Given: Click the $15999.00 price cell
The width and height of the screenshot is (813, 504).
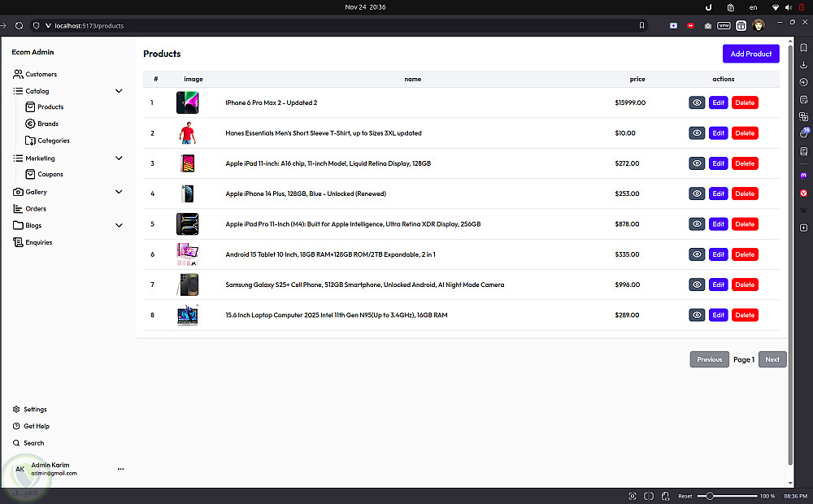Looking at the screenshot, I should [630, 102].
